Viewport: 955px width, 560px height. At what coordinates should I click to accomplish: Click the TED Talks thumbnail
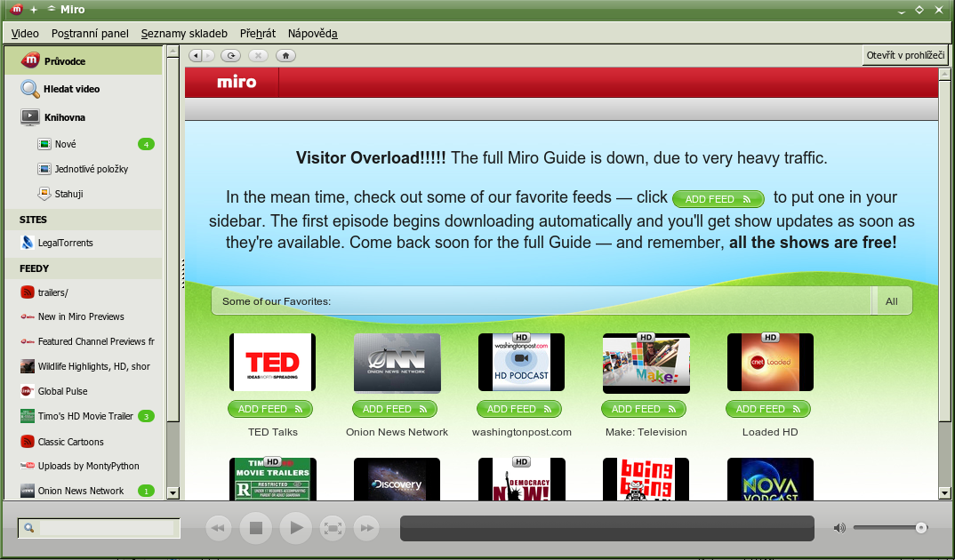tap(272, 362)
